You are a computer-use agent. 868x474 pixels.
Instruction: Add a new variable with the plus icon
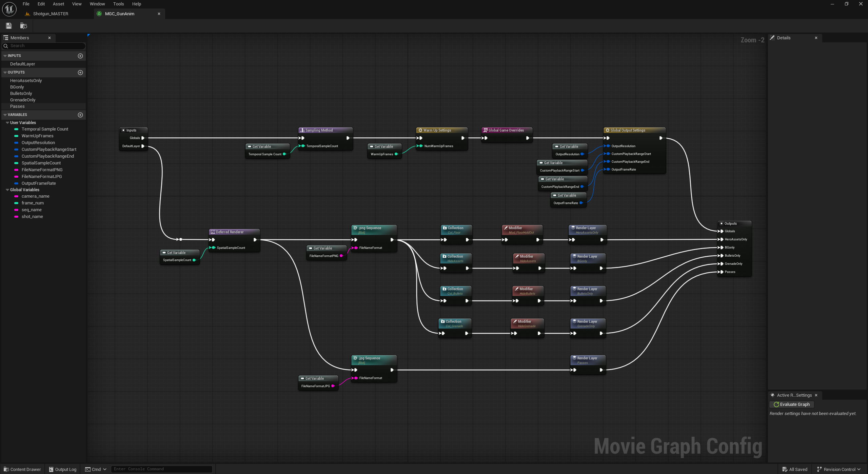(80, 115)
